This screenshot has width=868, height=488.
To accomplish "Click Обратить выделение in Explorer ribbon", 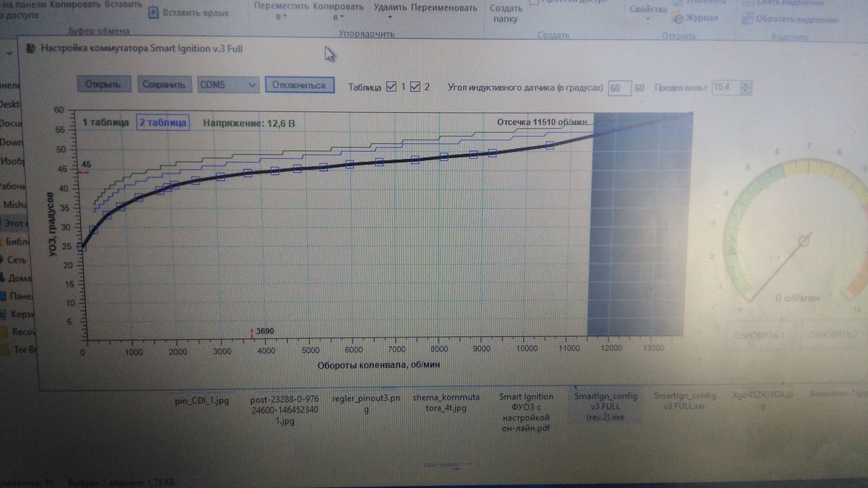I will coord(790,19).
